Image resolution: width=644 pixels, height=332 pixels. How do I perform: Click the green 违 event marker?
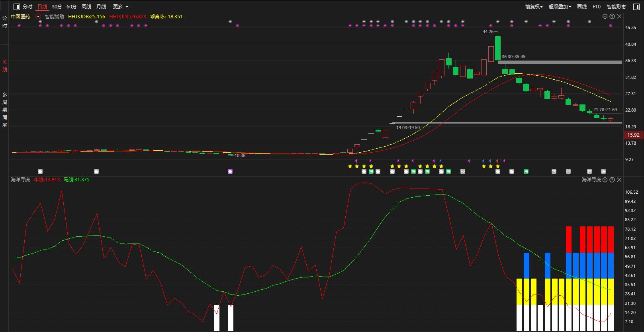point(526,171)
